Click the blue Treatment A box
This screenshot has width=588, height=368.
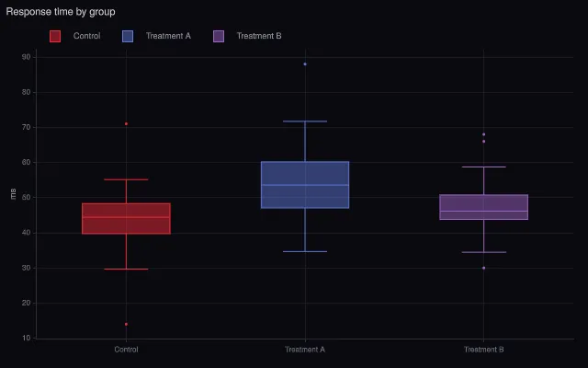[x=305, y=185]
